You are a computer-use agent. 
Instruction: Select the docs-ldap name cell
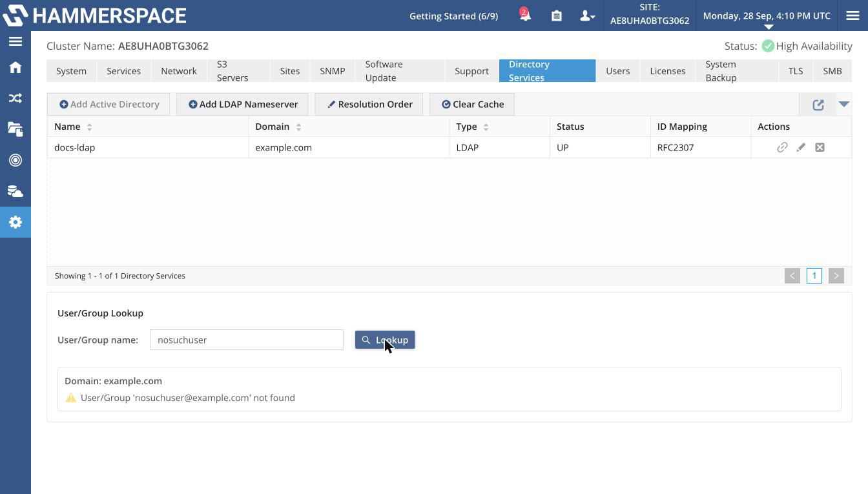(148, 147)
